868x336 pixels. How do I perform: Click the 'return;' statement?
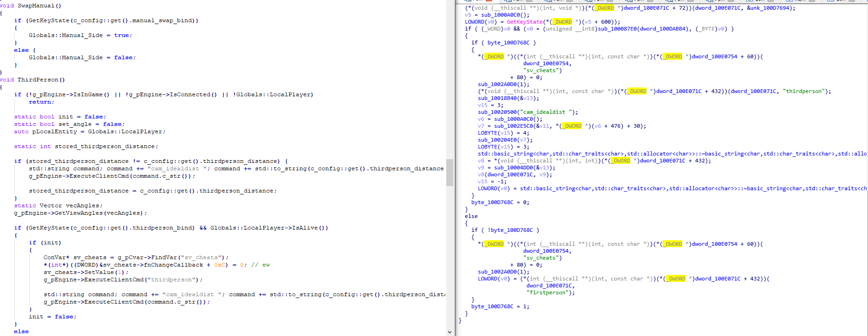click(x=42, y=102)
